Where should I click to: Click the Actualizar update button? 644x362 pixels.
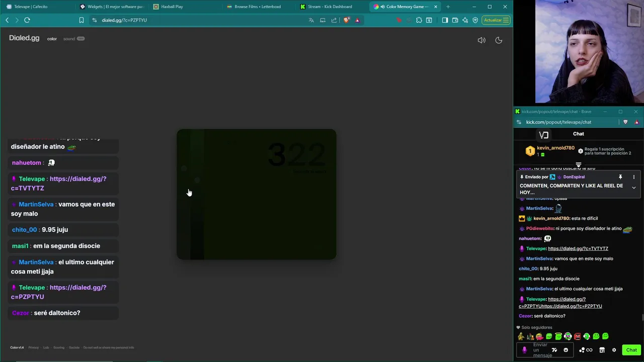(x=496, y=20)
